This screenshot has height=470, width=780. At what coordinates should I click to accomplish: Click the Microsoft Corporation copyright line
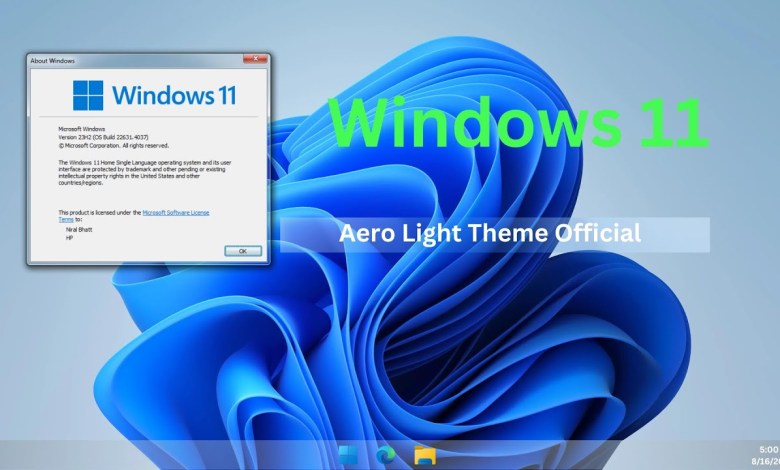click(x=114, y=146)
